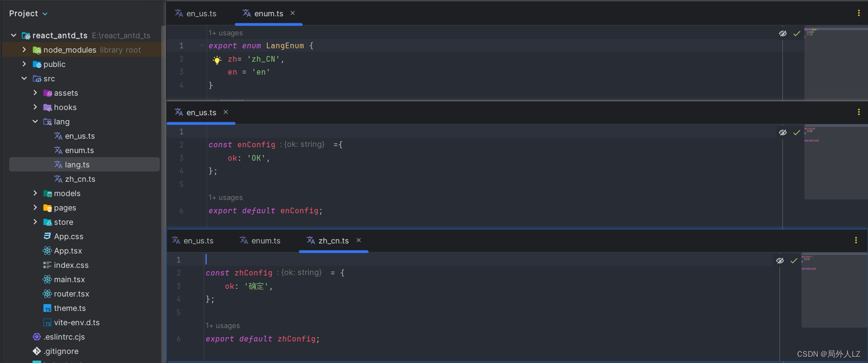Expand the hooks folder
868x363 pixels.
[35, 107]
